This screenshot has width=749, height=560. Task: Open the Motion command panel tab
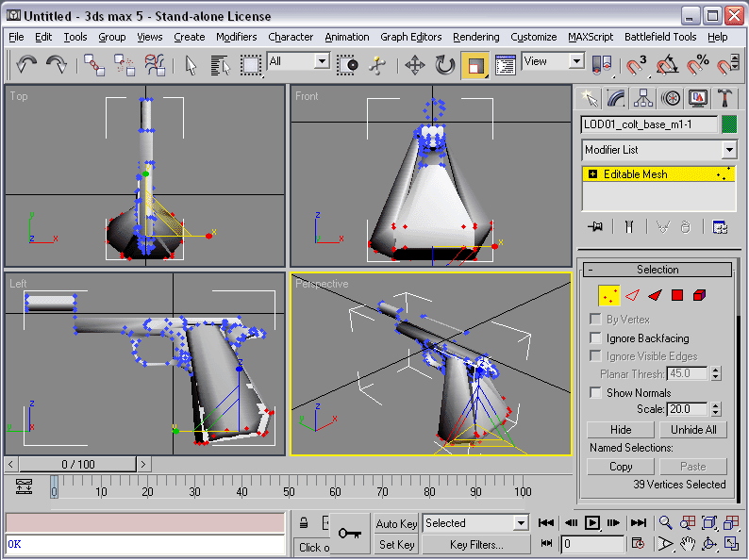click(x=671, y=98)
